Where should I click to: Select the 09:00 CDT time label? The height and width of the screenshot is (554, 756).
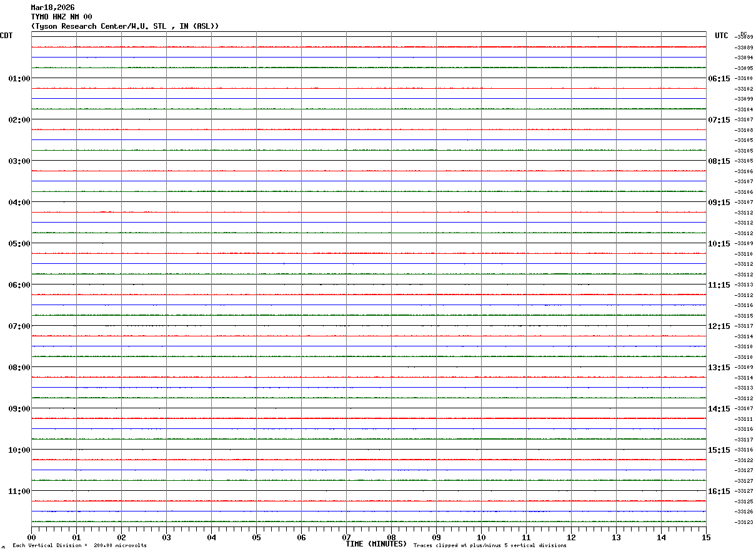click(x=19, y=409)
